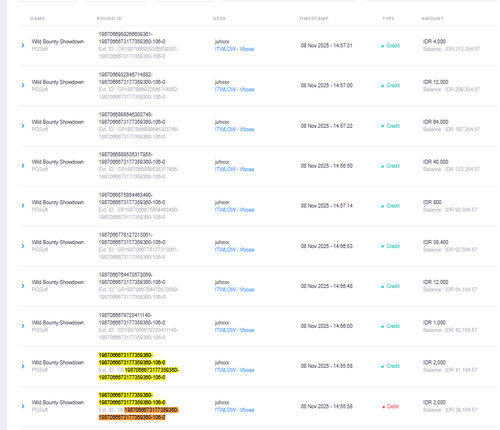Image resolution: width=500 pixels, height=430 pixels.
Task: Click the IDR 38,400 amount
Action: (x=436, y=242)
